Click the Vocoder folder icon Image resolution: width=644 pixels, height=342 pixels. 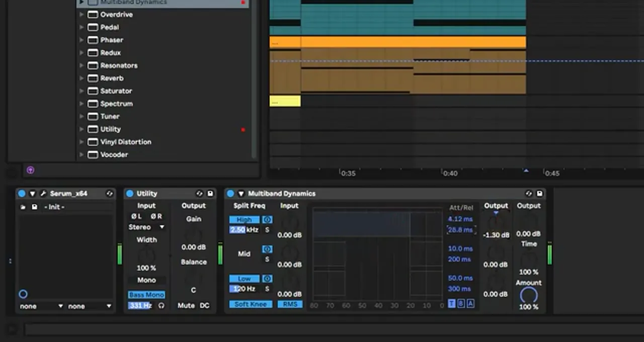point(93,154)
